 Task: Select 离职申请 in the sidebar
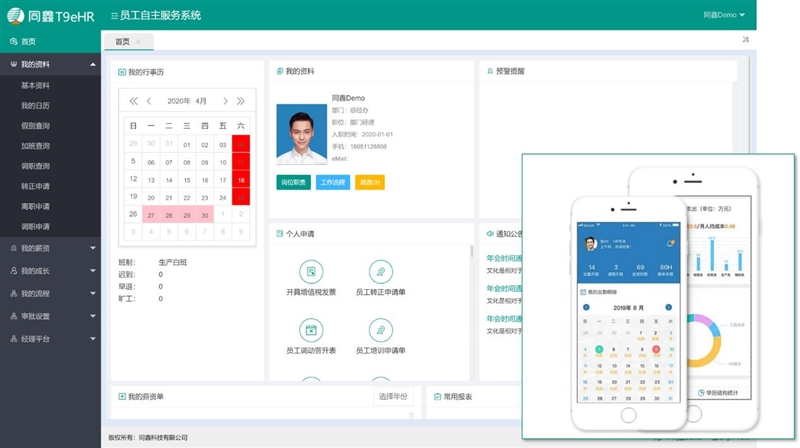(x=35, y=206)
